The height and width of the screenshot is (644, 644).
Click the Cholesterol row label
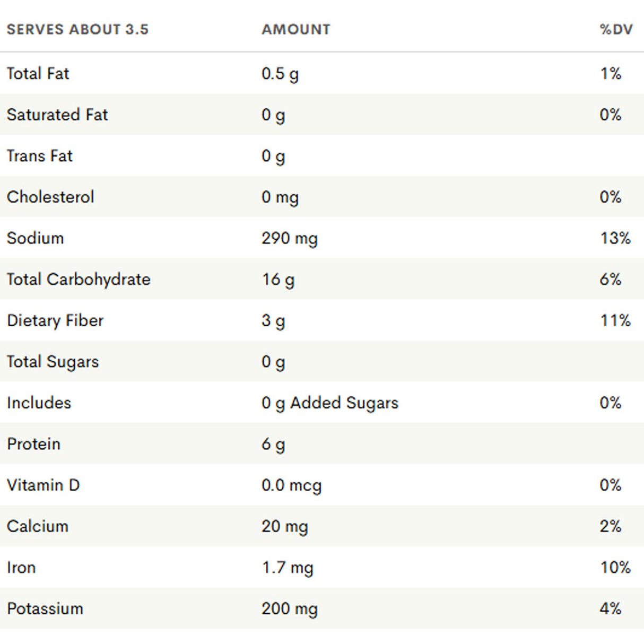pos(50,197)
